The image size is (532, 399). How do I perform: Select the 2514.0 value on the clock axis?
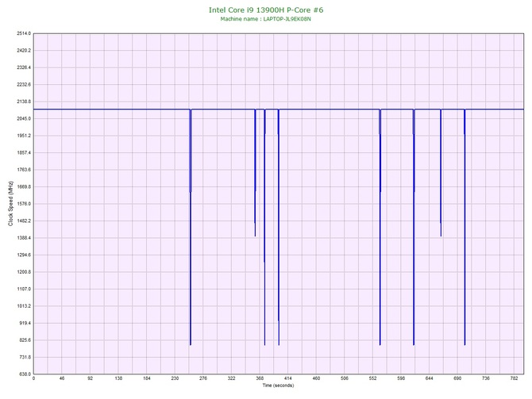(24, 33)
